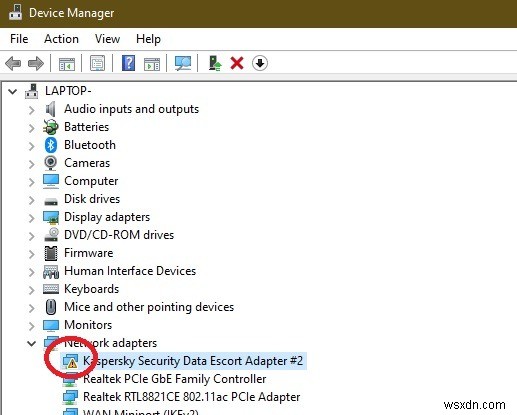Click the Mice and pointing devices icon

pyautogui.click(x=51, y=307)
